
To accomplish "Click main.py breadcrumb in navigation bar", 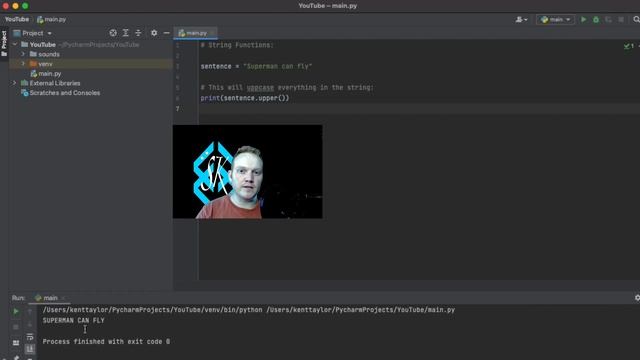I will tap(51, 20).
